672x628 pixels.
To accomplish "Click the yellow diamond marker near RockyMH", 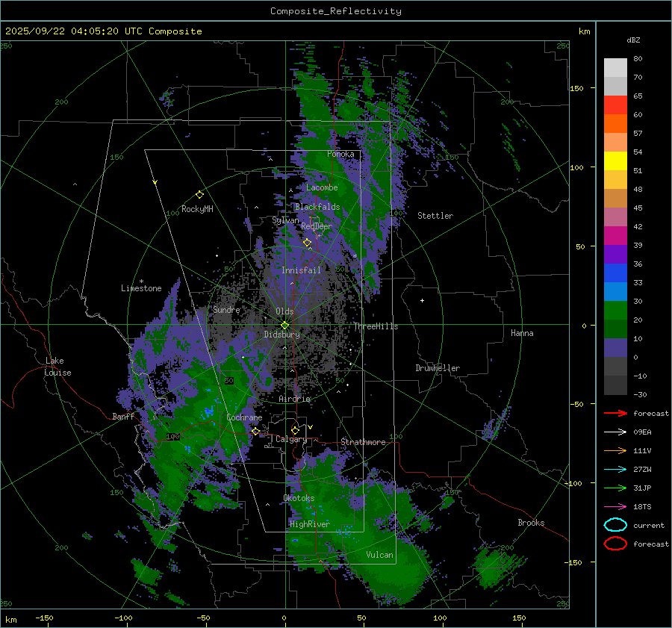I will pyautogui.click(x=199, y=194).
